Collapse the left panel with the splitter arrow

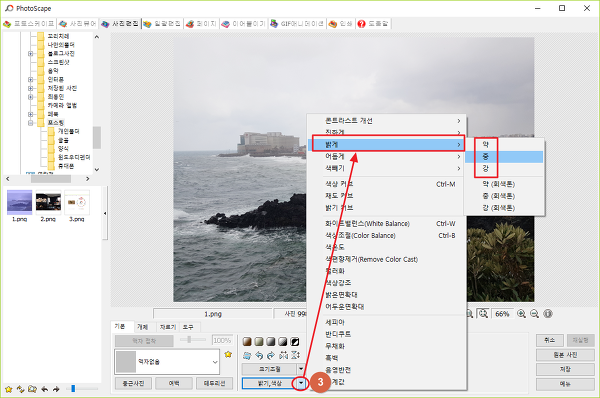105,213
